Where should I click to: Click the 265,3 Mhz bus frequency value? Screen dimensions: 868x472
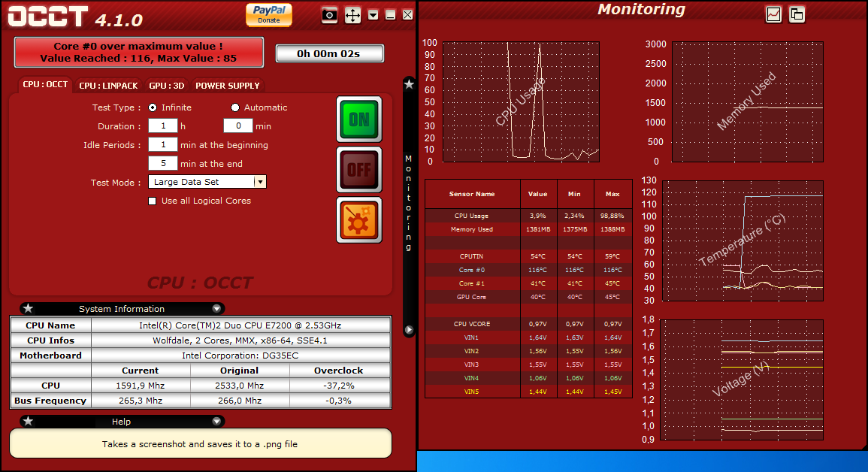(x=141, y=401)
